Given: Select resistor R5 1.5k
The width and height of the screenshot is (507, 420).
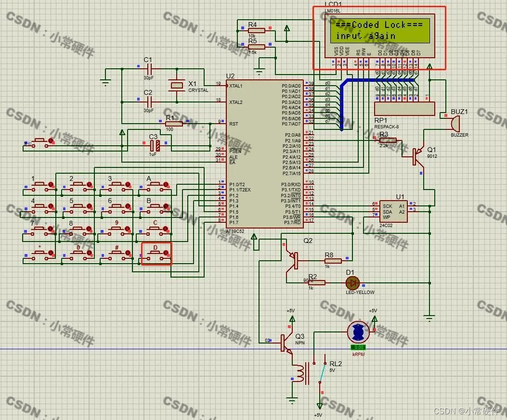Looking at the screenshot, I should [x=257, y=47].
